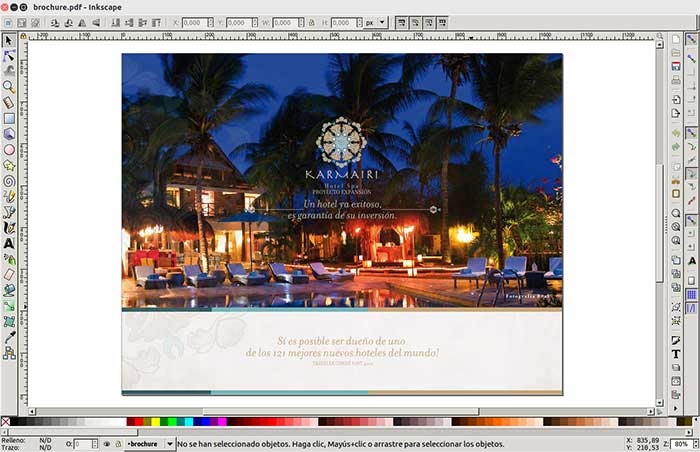Select the Rectangle tool

pyautogui.click(x=8, y=118)
